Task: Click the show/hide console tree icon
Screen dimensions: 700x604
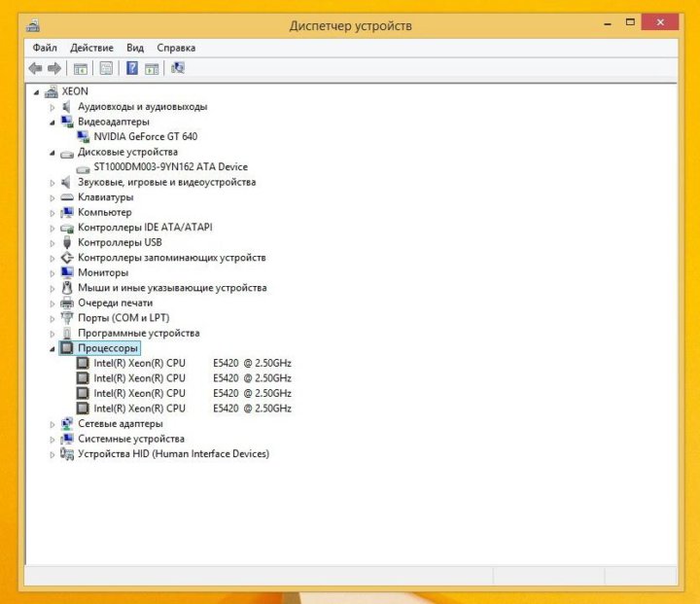Action: 81,68
